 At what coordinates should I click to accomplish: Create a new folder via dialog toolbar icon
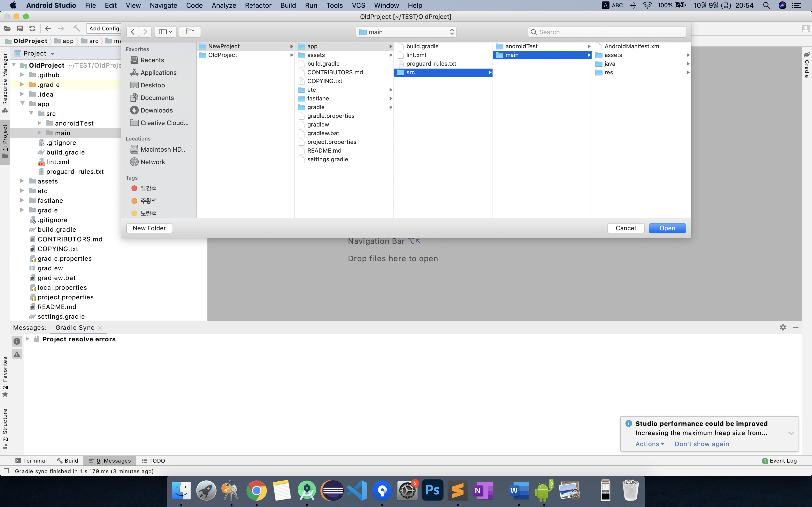click(x=190, y=32)
